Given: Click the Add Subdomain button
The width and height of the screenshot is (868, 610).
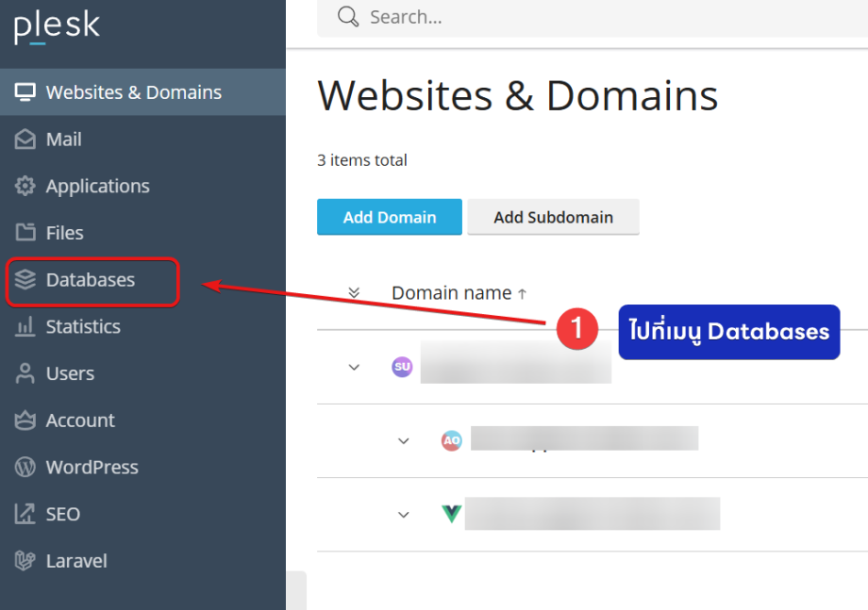Looking at the screenshot, I should [554, 217].
